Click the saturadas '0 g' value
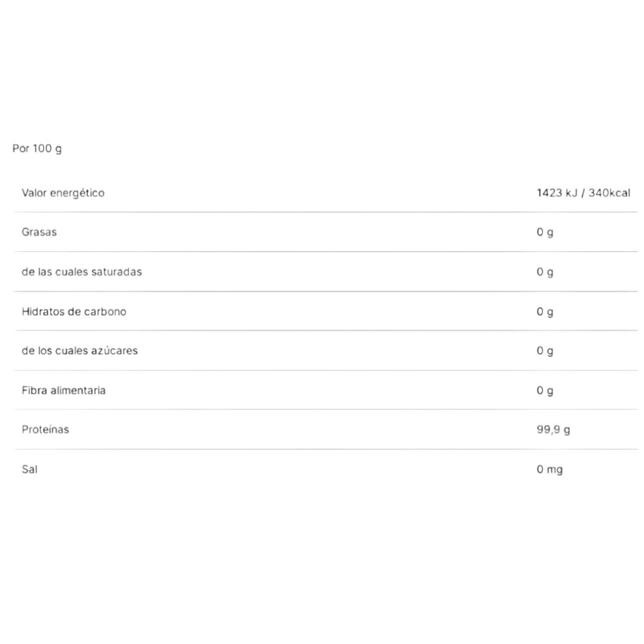This screenshot has height=644, width=644. 545,272
